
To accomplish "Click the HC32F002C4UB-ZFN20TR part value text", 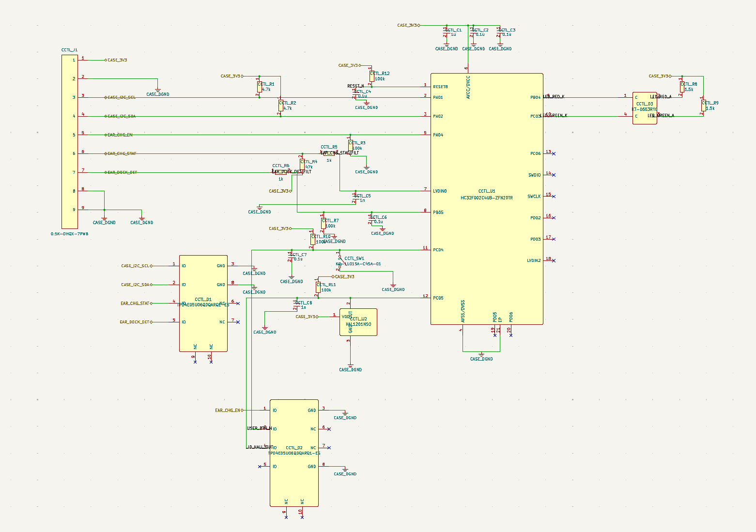I will (x=487, y=198).
